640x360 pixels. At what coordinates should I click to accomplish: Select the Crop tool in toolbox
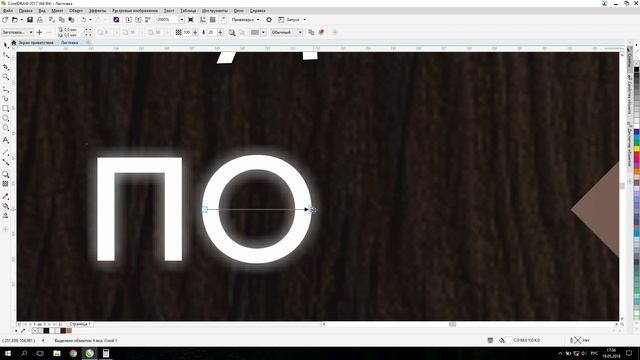[6, 67]
